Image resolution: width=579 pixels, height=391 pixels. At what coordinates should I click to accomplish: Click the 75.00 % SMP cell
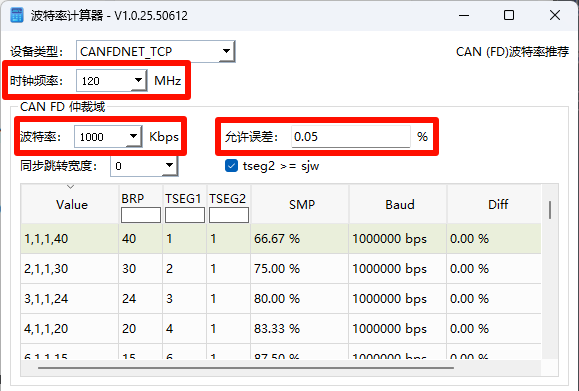[299, 268]
